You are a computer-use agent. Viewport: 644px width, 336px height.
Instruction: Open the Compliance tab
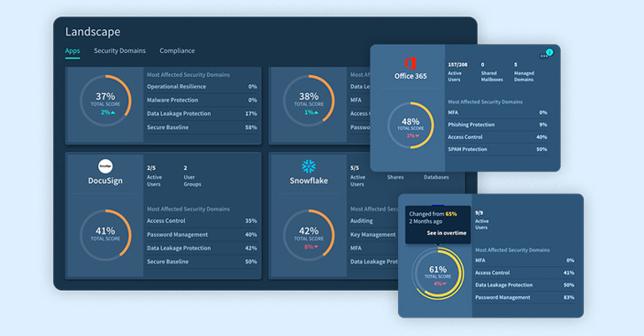pyautogui.click(x=177, y=51)
